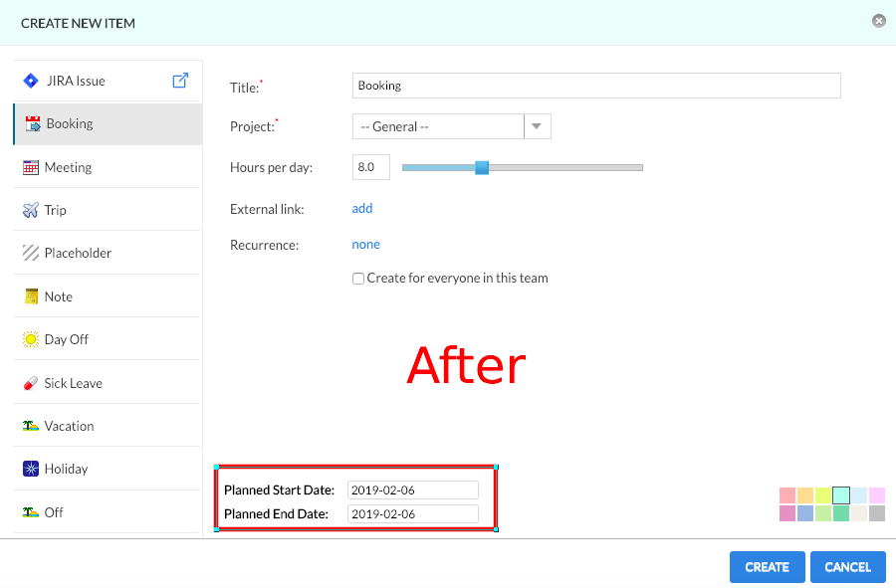The width and height of the screenshot is (896, 588).
Task: Choose the Trip airplane icon
Action: [x=31, y=210]
